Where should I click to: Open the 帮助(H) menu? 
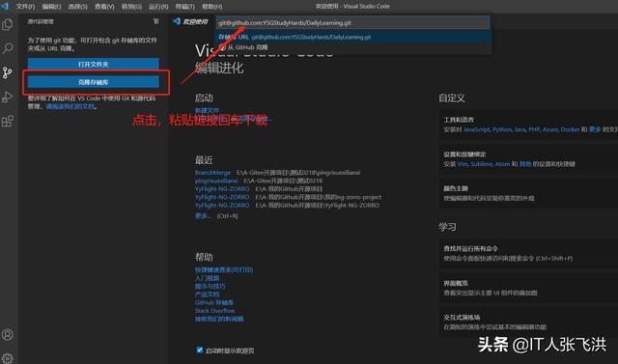point(212,7)
